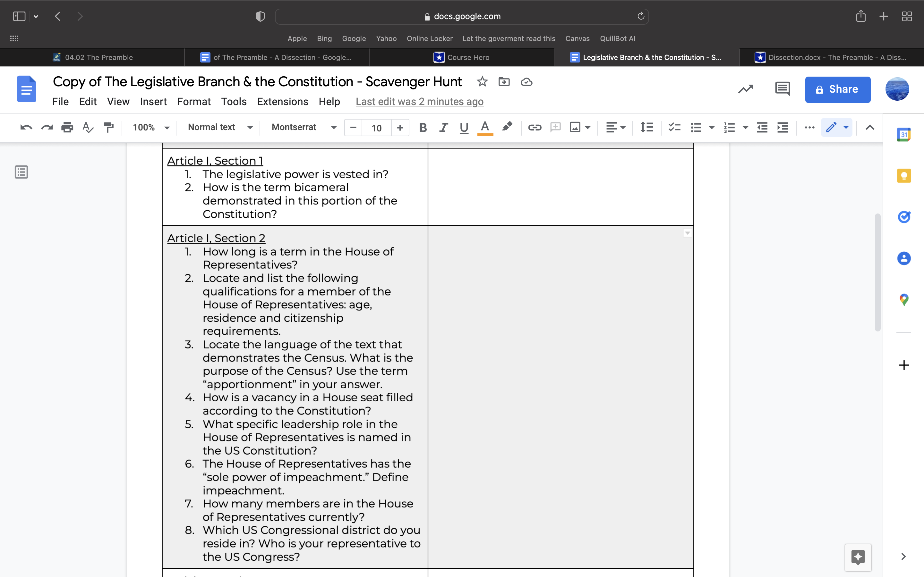Open the line spacing options
Image resolution: width=924 pixels, height=577 pixels.
(x=647, y=128)
